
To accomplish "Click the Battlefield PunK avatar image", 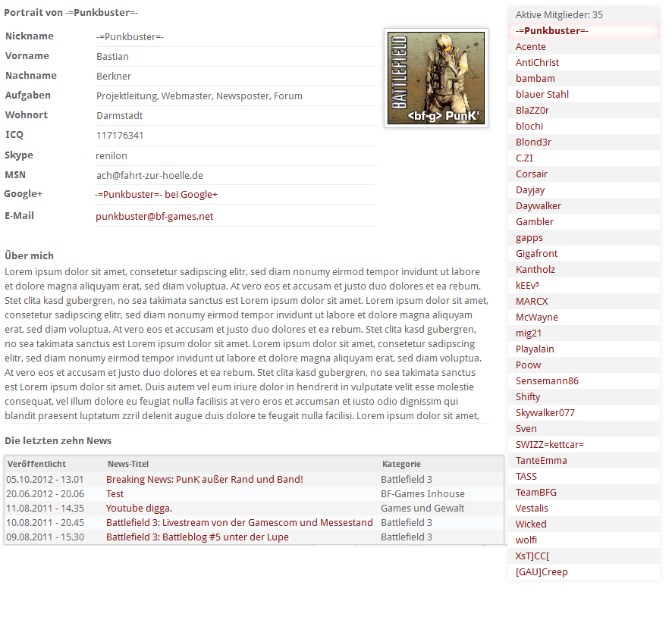I will tap(436, 78).
